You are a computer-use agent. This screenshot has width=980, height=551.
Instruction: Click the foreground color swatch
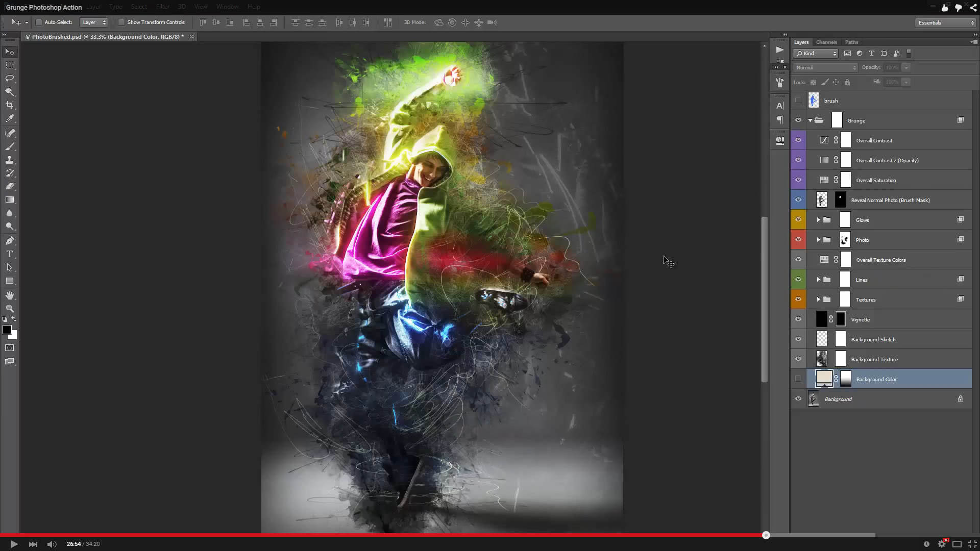7,330
